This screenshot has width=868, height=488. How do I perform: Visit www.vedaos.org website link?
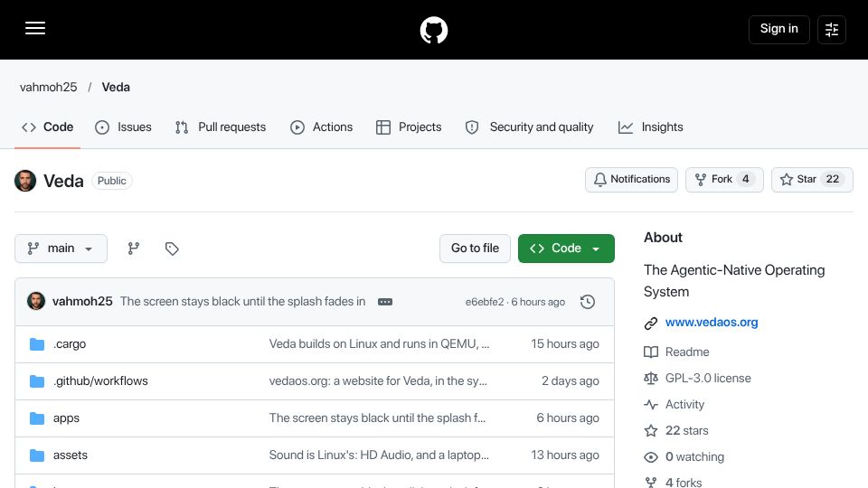[712, 323]
